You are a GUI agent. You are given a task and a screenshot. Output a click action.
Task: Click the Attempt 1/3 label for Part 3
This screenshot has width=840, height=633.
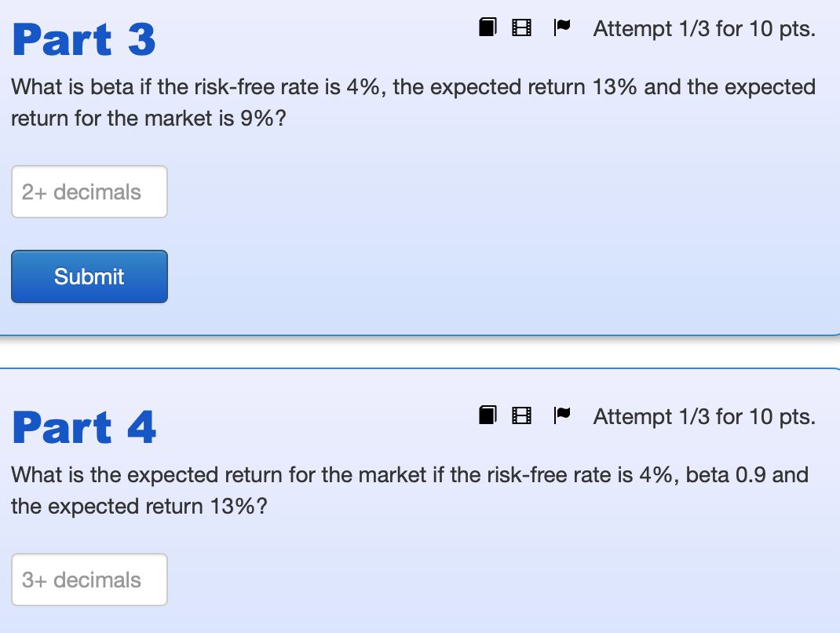(703, 28)
